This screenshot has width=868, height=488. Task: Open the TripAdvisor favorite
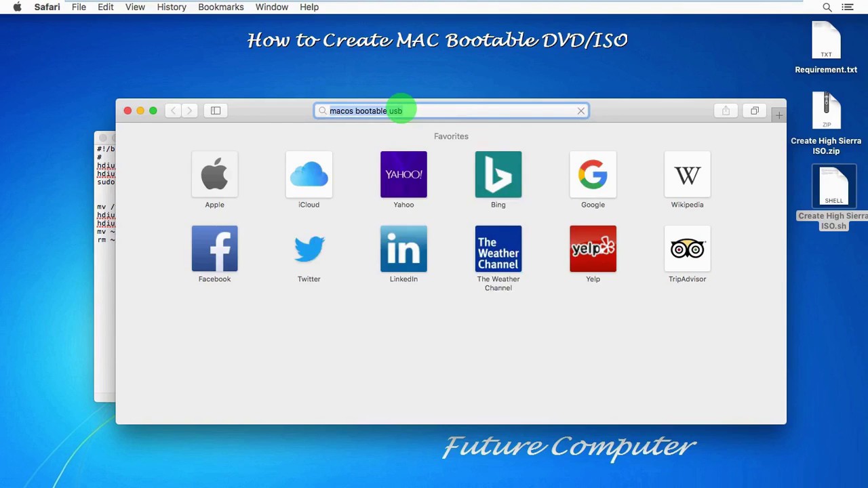(687, 249)
